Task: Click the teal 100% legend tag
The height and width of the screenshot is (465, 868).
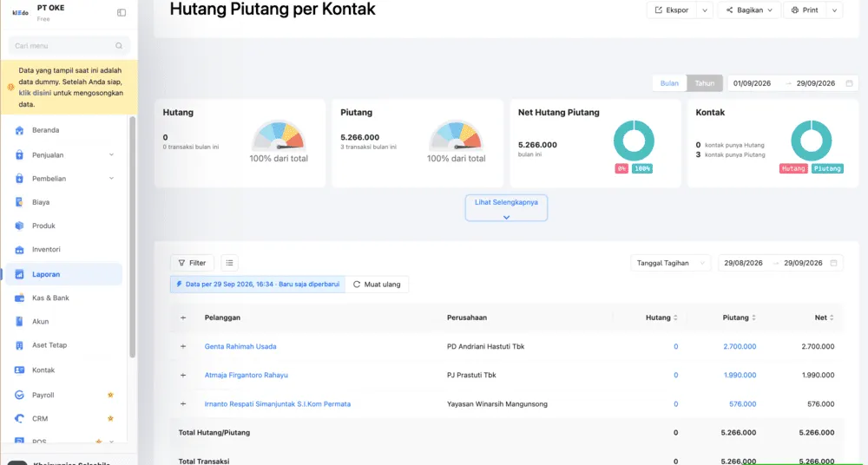Action: (x=642, y=168)
